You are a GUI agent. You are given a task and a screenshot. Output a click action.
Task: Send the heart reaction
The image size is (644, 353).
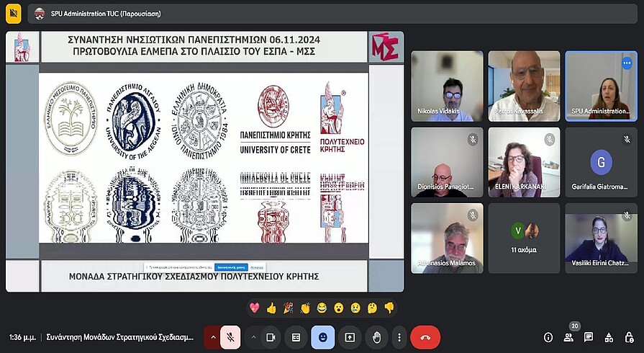255,308
